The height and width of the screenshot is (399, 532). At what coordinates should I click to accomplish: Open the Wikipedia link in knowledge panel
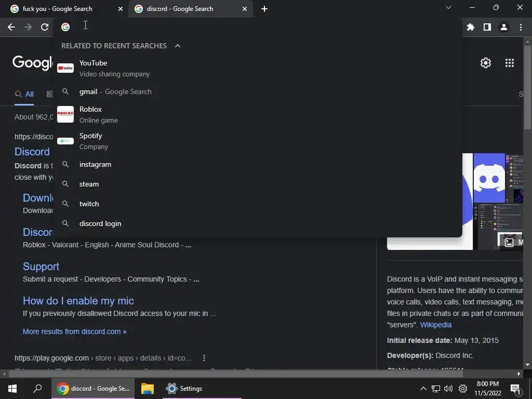pyautogui.click(x=436, y=325)
